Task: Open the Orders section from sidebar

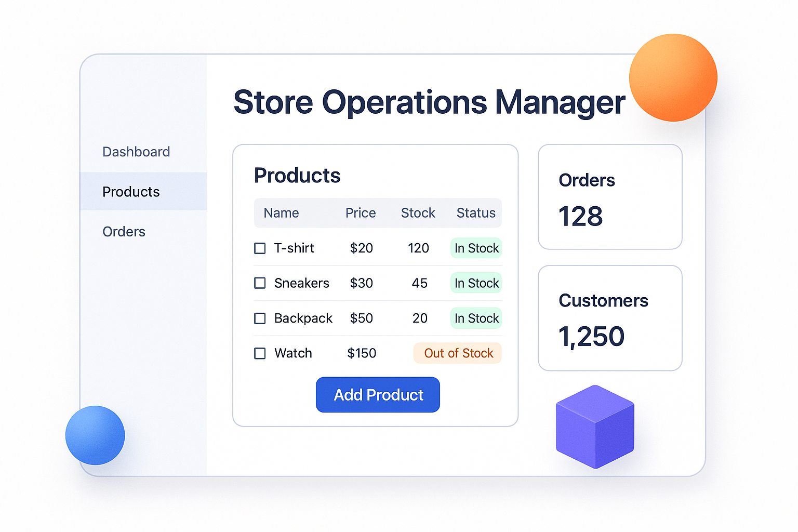Action: (124, 232)
